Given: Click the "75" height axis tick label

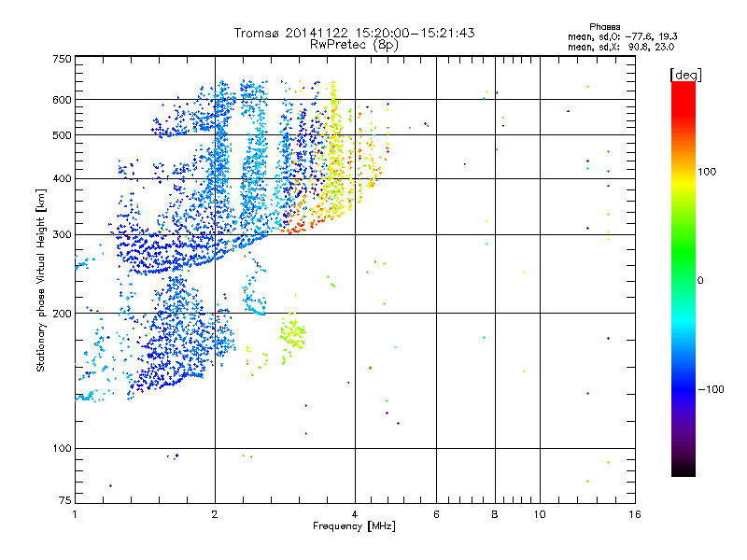Looking at the screenshot, I should point(64,500).
